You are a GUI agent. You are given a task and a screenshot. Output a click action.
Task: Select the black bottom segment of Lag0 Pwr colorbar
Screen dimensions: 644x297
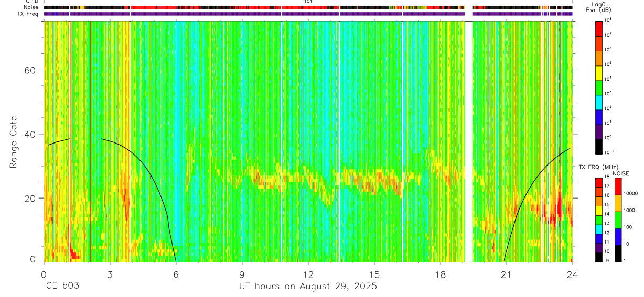(599, 146)
